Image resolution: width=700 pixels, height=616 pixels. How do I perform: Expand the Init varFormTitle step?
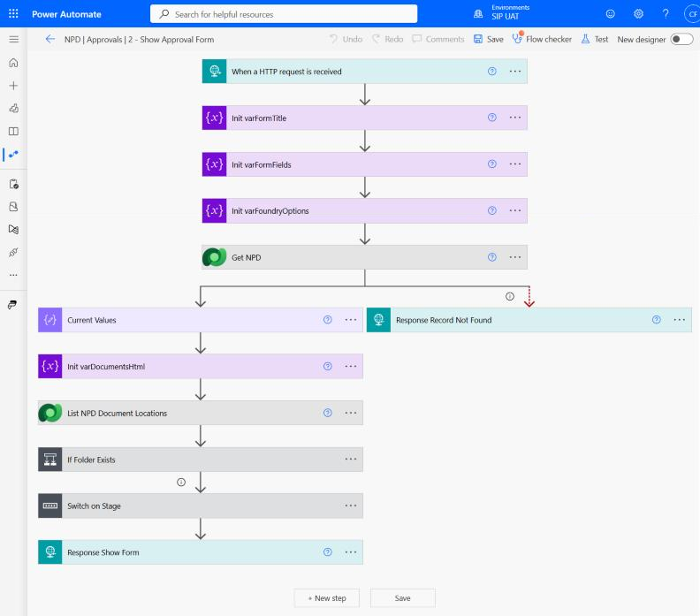(x=365, y=118)
